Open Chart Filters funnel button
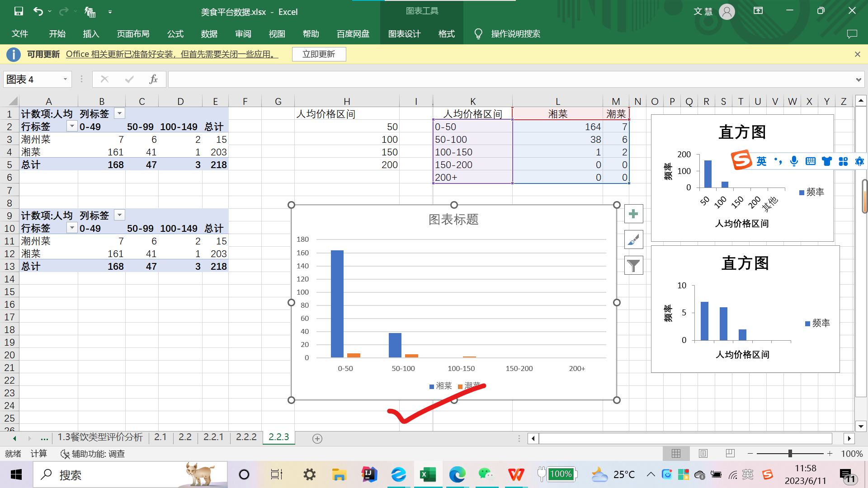Screen dimensions: 868x488 pyautogui.click(x=633, y=265)
